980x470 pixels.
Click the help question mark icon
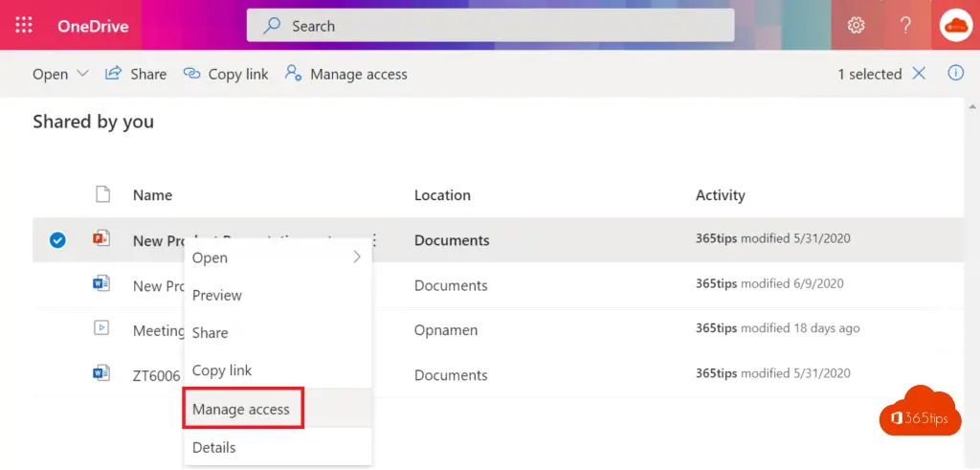pyautogui.click(x=905, y=26)
